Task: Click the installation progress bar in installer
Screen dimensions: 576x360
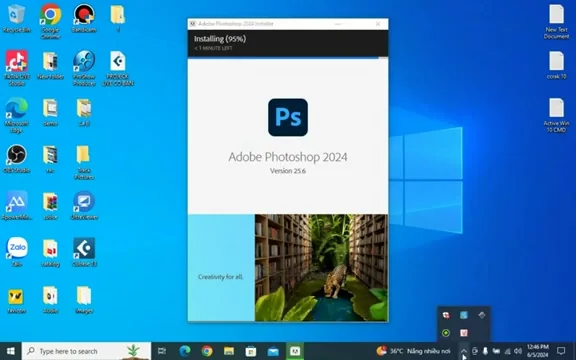Action: click(x=288, y=58)
